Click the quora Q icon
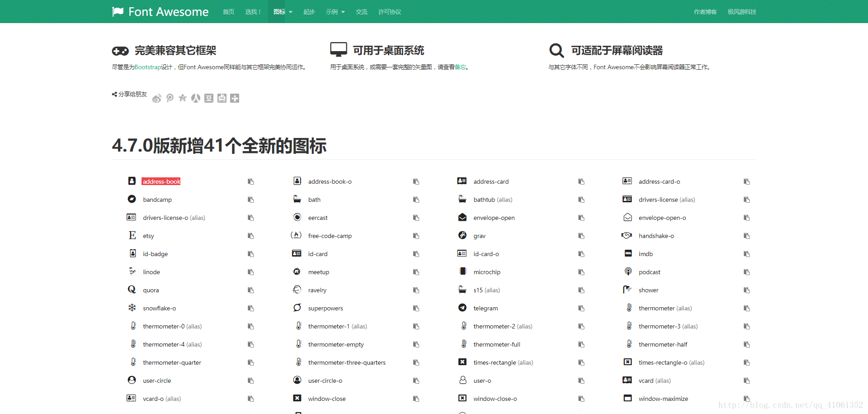 [132, 290]
